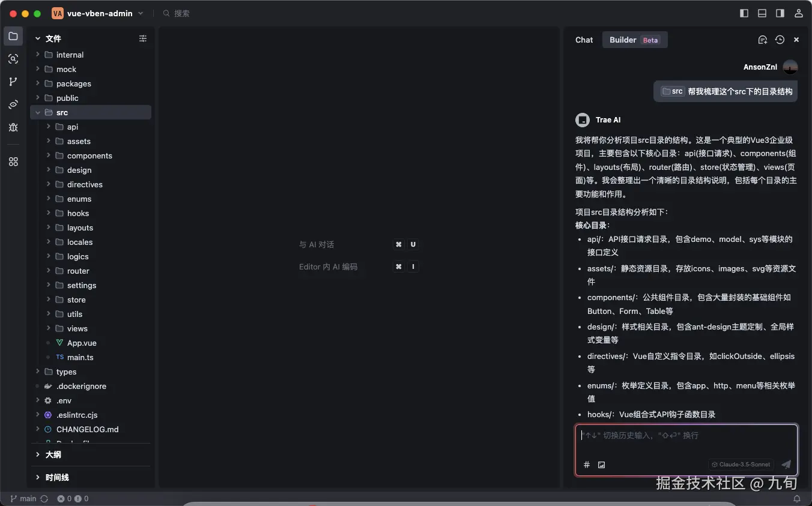Open the vue-vben-admin project dropdown
This screenshot has height=506, width=812.
(98, 13)
